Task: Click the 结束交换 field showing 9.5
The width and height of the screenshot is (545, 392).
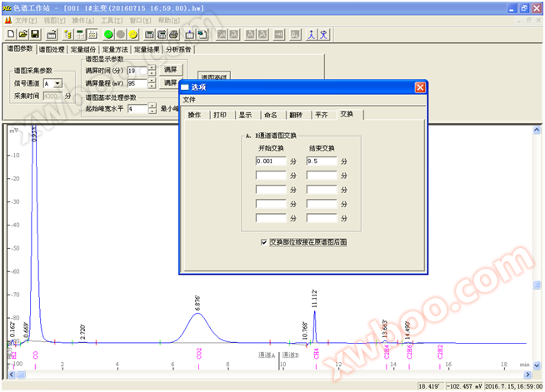Action: 322,161
